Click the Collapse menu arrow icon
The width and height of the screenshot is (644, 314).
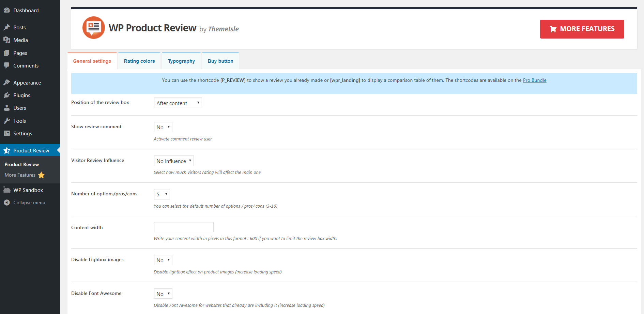tap(7, 203)
